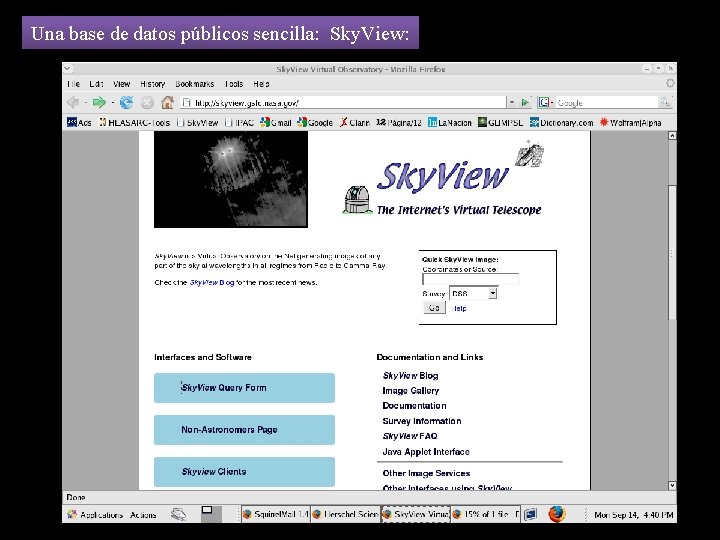Image resolution: width=720 pixels, height=540 pixels.
Task: Open SkyView Blog under Documentation and Links
Action: [411, 376]
